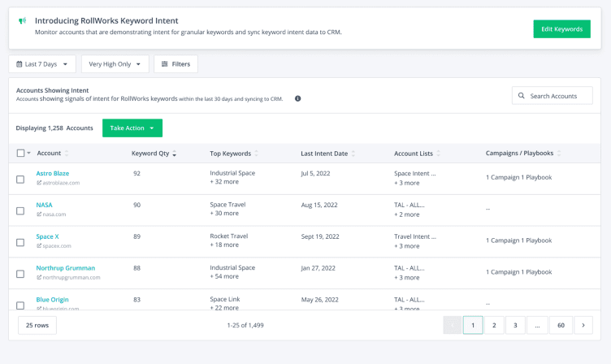Check the Northrup Grumman row checkbox
611x364 pixels.
(20, 274)
